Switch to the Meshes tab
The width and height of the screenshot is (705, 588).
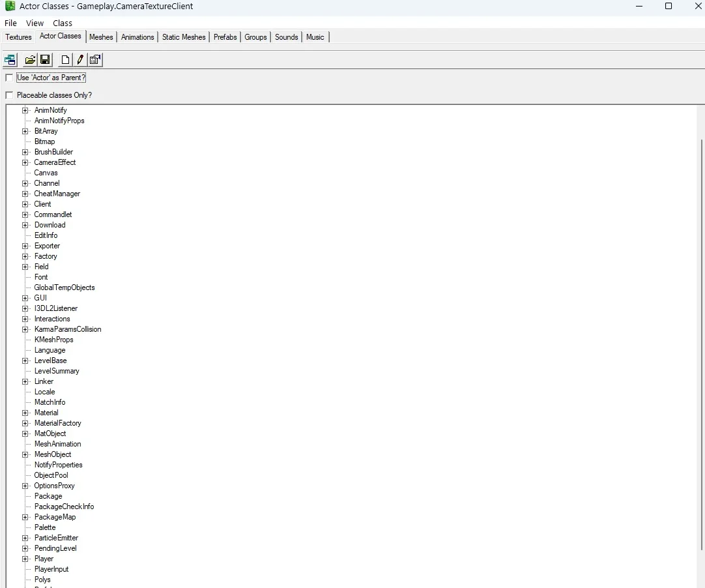point(101,37)
